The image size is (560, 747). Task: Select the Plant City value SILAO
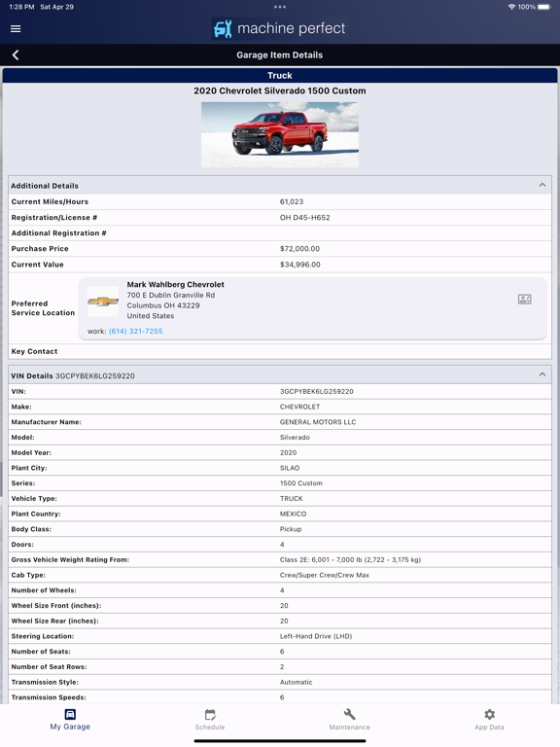290,468
